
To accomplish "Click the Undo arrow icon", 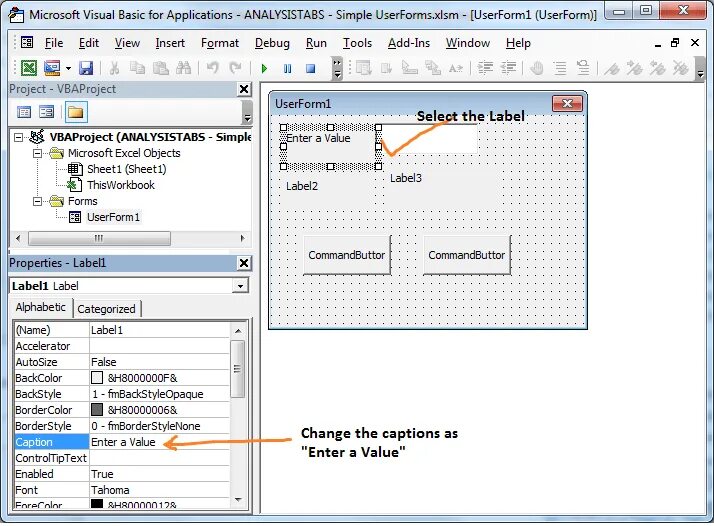I will coord(212,68).
